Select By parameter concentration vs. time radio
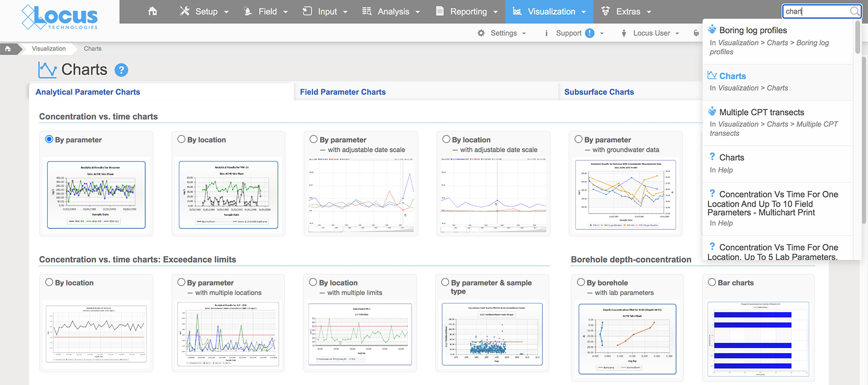This screenshot has width=868, height=385. pos(49,139)
